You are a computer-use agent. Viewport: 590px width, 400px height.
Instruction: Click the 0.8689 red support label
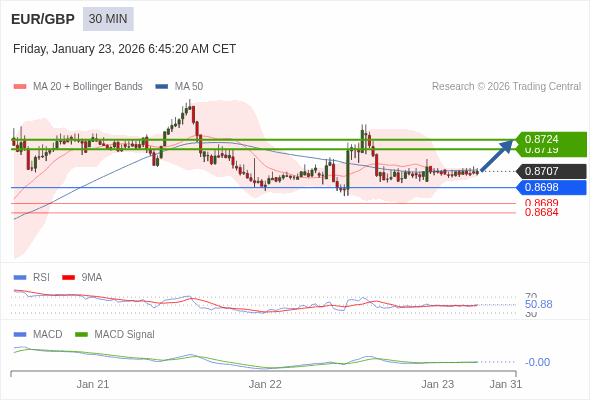point(541,203)
